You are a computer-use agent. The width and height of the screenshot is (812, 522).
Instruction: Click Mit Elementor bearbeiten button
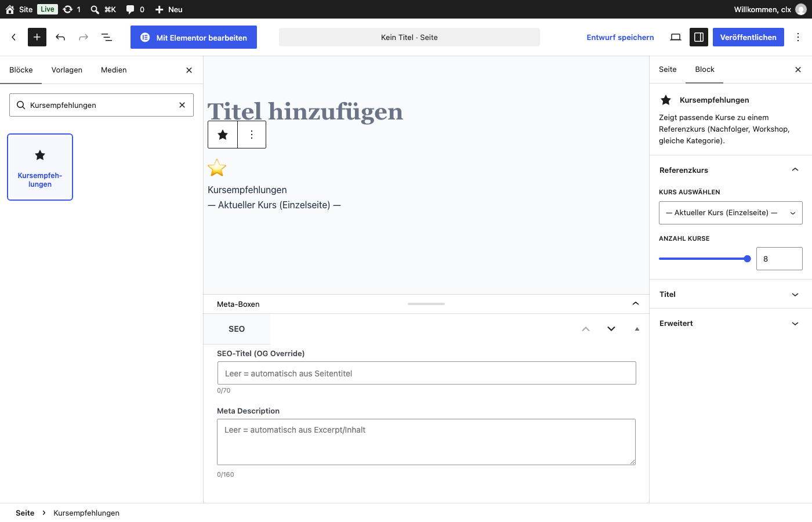pyautogui.click(x=194, y=37)
